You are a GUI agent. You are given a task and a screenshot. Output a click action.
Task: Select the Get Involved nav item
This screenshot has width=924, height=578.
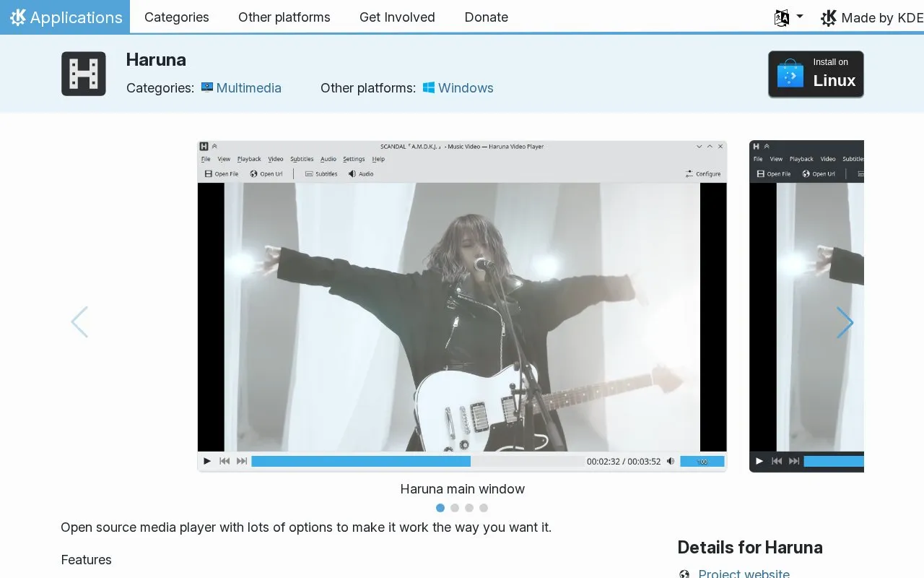(397, 17)
